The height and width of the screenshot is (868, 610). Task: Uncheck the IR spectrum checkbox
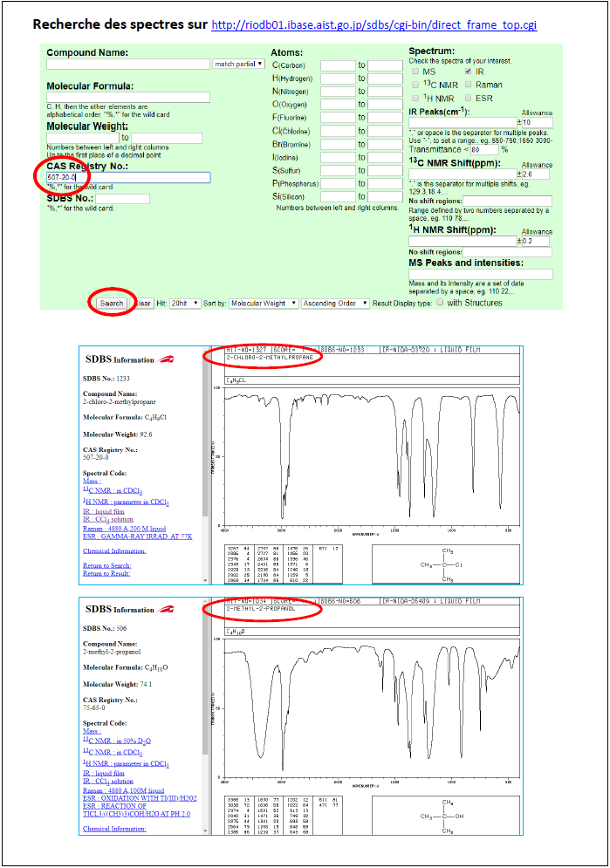point(469,72)
